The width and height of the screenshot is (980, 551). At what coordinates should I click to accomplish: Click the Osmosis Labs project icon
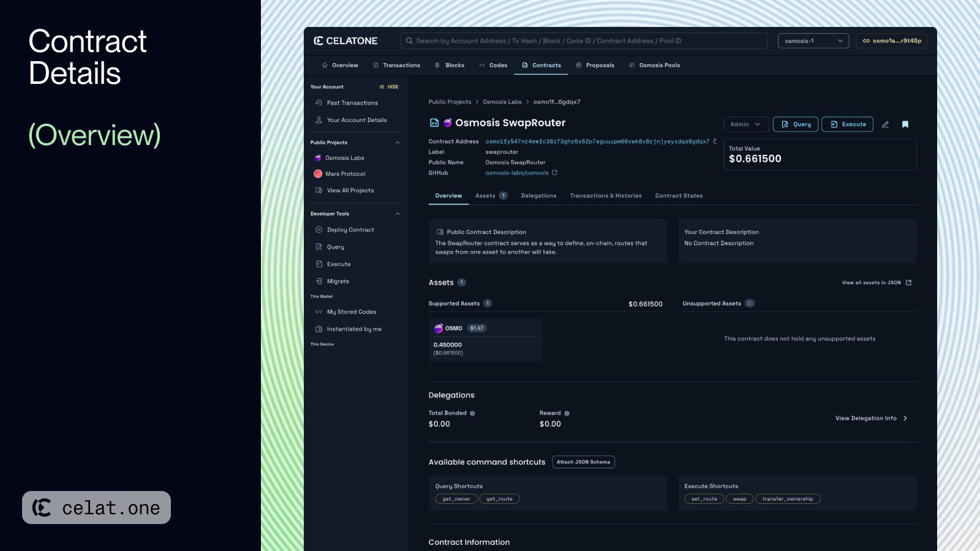click(x=318, y=158)
